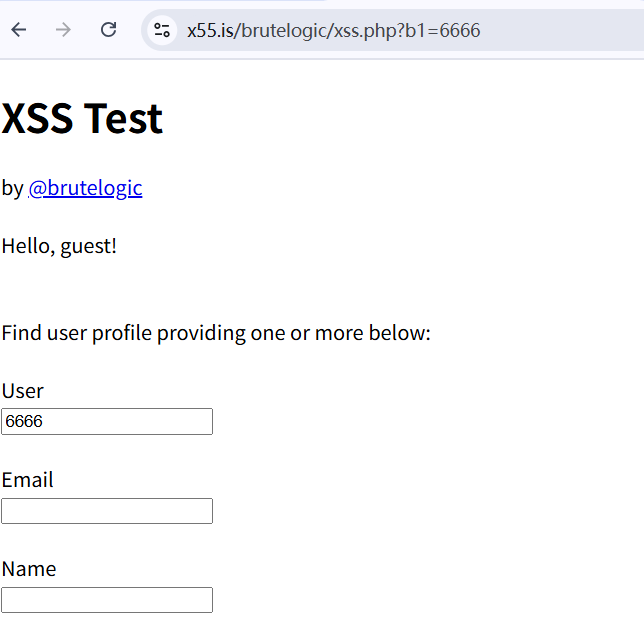The height and width of the screenshot is (644, 644).
Task: Click into the empty Name text box
Action: click(x=107, y=600)
